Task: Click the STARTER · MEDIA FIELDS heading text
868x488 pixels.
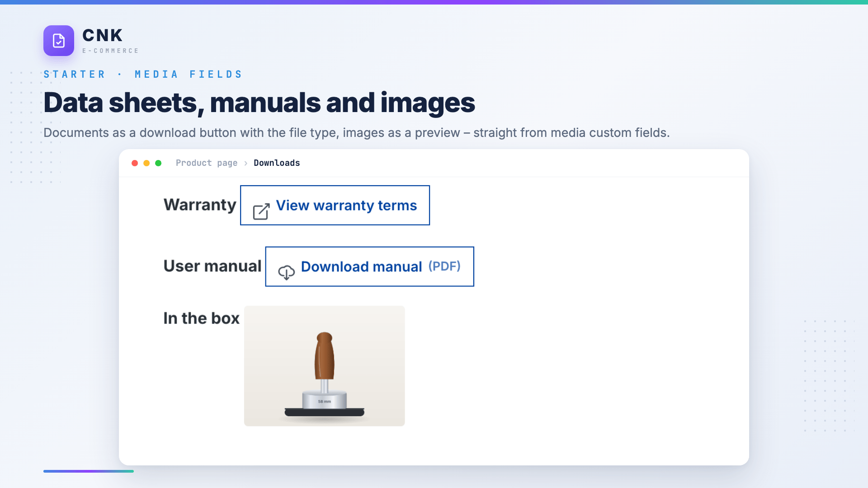Action: coord(143,74)
